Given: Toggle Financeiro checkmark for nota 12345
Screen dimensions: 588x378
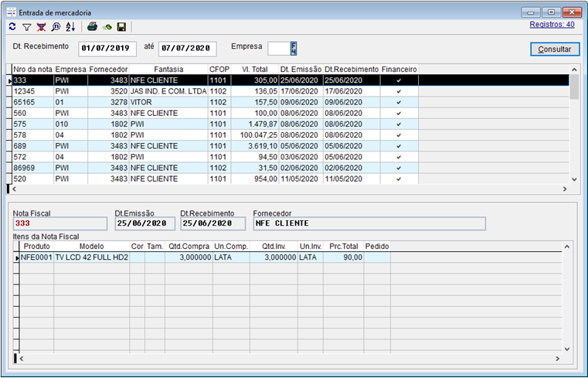Looking at the screenshot, I should (399, 91).
